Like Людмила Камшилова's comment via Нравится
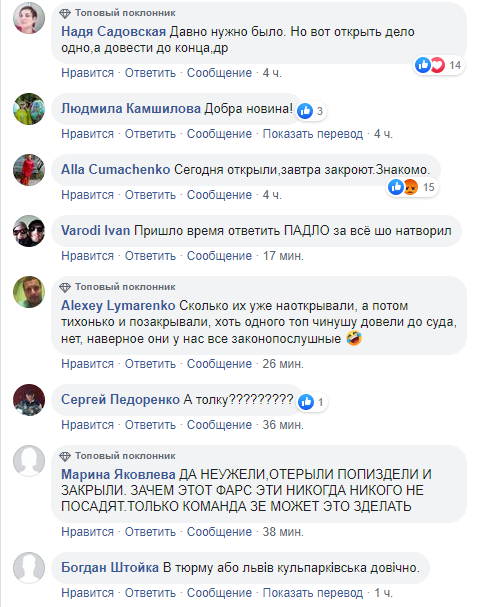This screenshot has width=501, height=607. click(x=88, y=134)
